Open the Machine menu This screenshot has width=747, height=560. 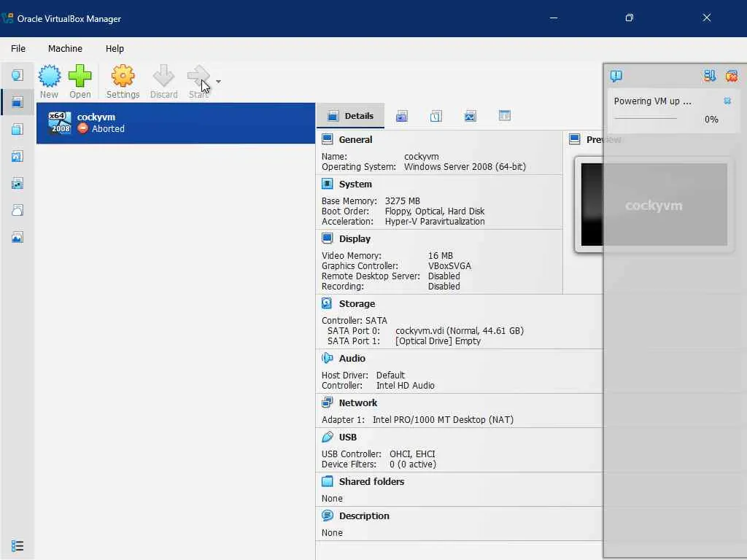click(x=65, y=49)
